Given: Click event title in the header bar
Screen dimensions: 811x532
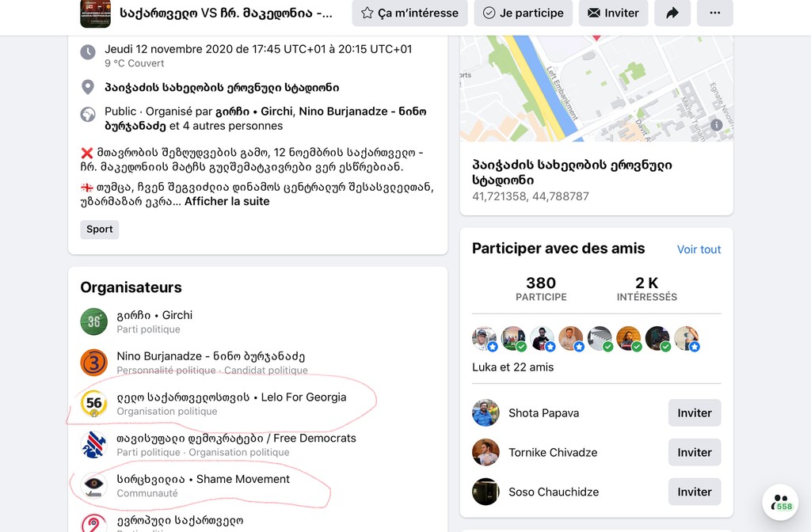Looking at the screenshot, I should pyautogui.click(x=226, y=13).
